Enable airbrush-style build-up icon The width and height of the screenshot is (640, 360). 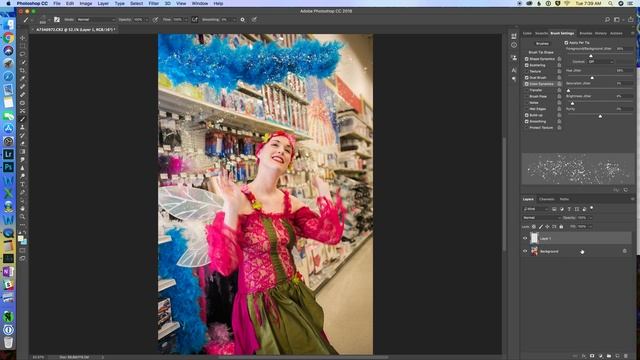click(195, 20)
